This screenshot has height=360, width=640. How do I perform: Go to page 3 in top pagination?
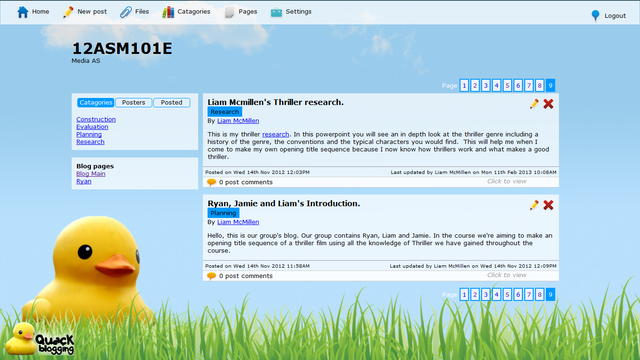point(486,85)
